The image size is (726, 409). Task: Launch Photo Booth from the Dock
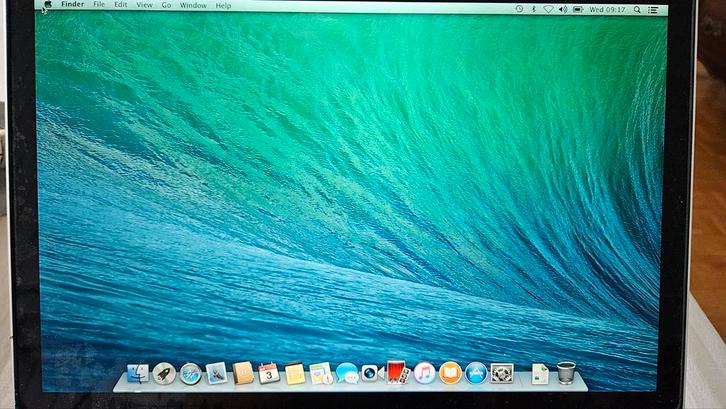tap(397, 373)
